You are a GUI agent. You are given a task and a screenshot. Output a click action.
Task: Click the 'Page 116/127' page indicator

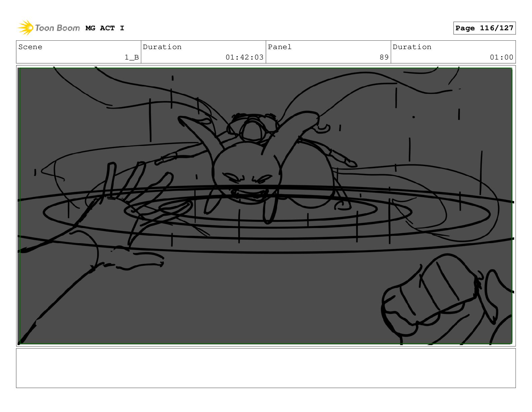click(484, 28)
